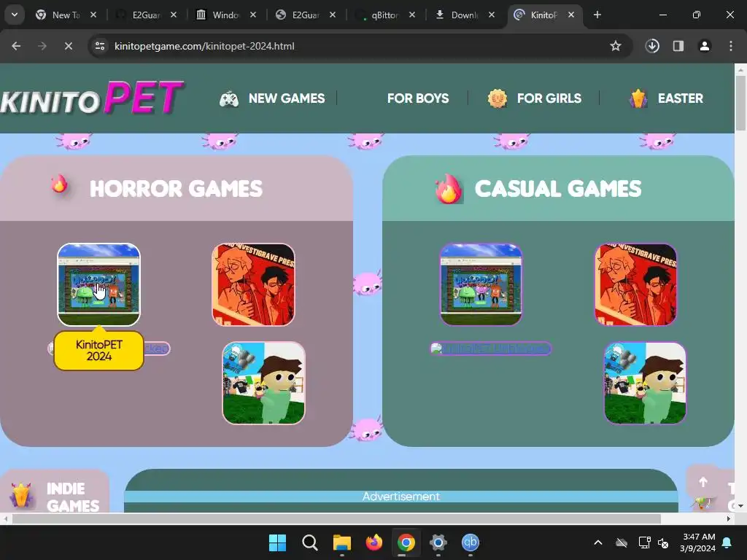Open the notification bell
Screen dimensions: 747x560
pos(727,542)
